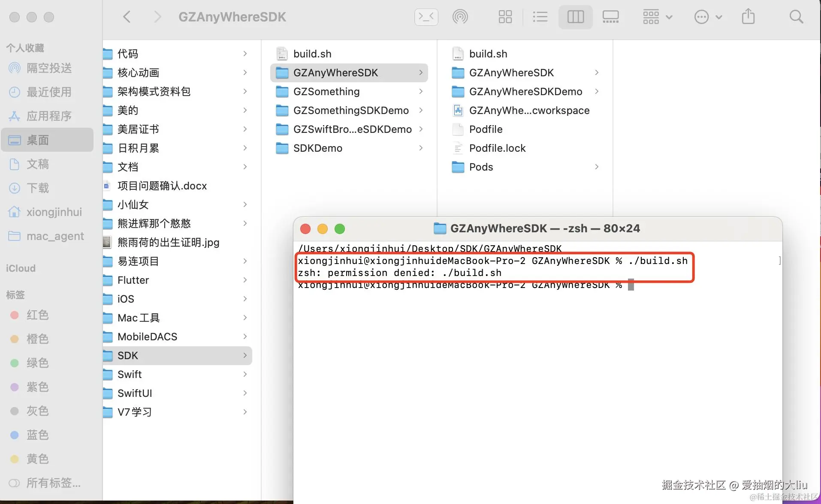Open the action ellipsis menu
This screenshot has width=821, height=504.
pos(708,17)
